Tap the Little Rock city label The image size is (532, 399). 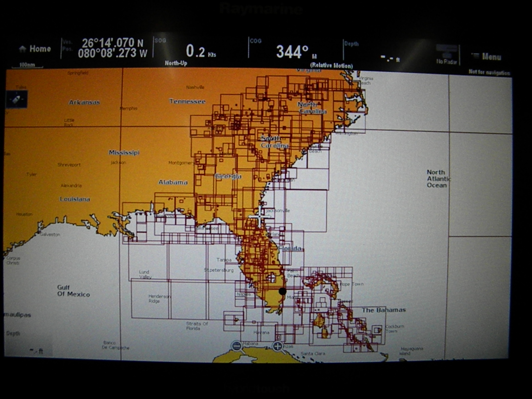pyautogui.click(x=69, y=122)
